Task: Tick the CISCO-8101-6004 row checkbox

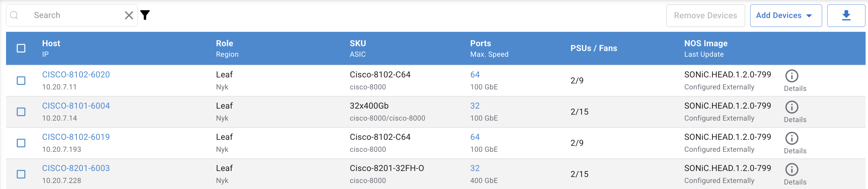Action: click(21, 112)
